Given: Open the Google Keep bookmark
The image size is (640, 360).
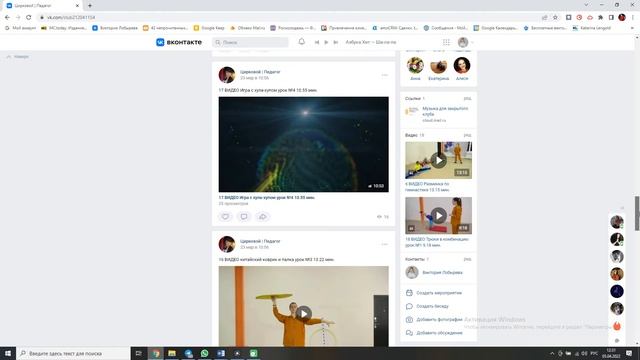Looking at the screenshot, I should point(209,28).
